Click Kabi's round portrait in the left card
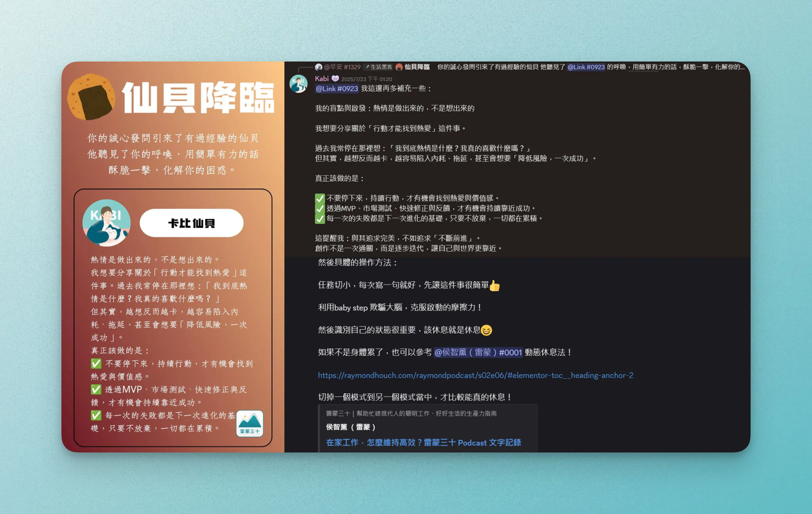The height and width of the screenshot is (514, 812). click(x=106, y=223)
